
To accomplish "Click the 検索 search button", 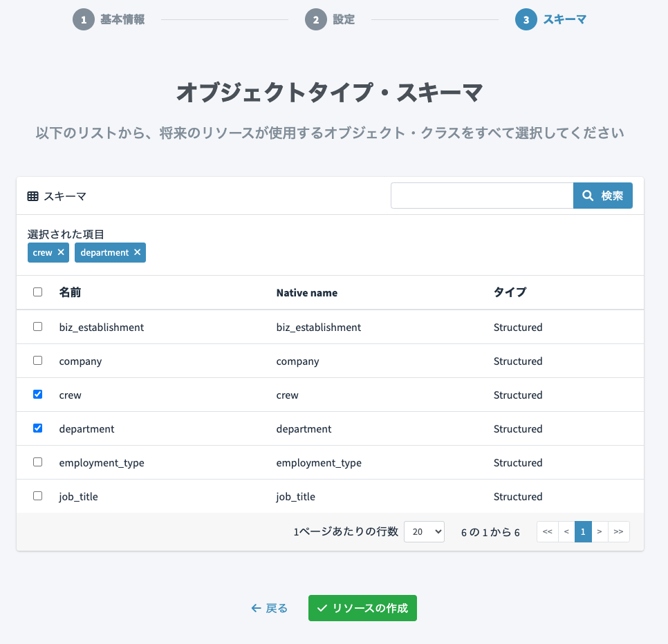I will 603,196.
